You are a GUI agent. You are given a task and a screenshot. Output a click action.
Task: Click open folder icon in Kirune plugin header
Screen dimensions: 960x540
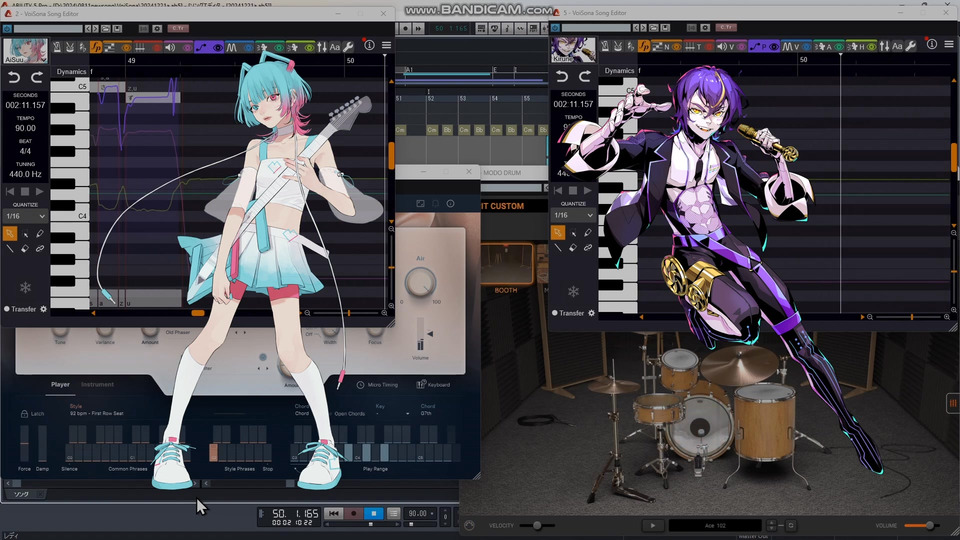653,28
